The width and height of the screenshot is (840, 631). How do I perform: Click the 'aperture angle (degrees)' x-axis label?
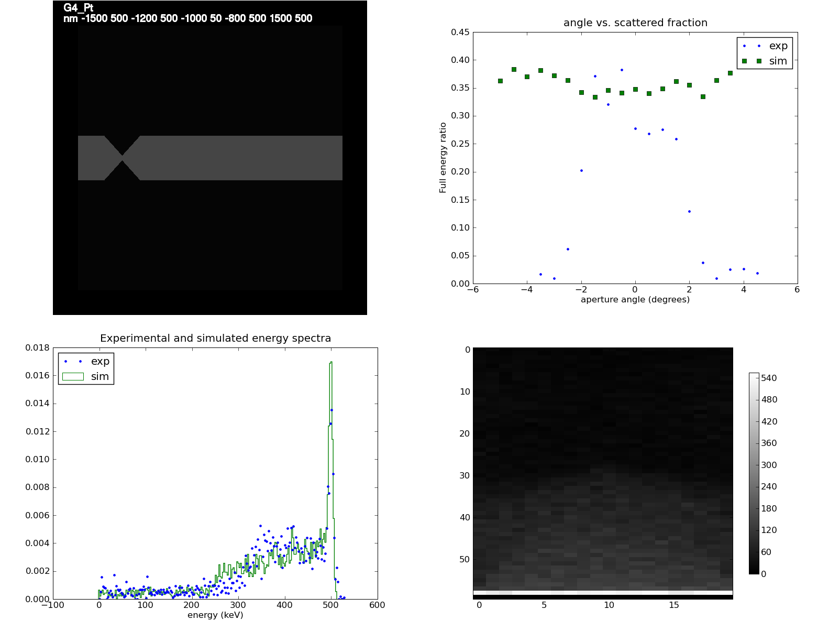(x=635, y=300)
